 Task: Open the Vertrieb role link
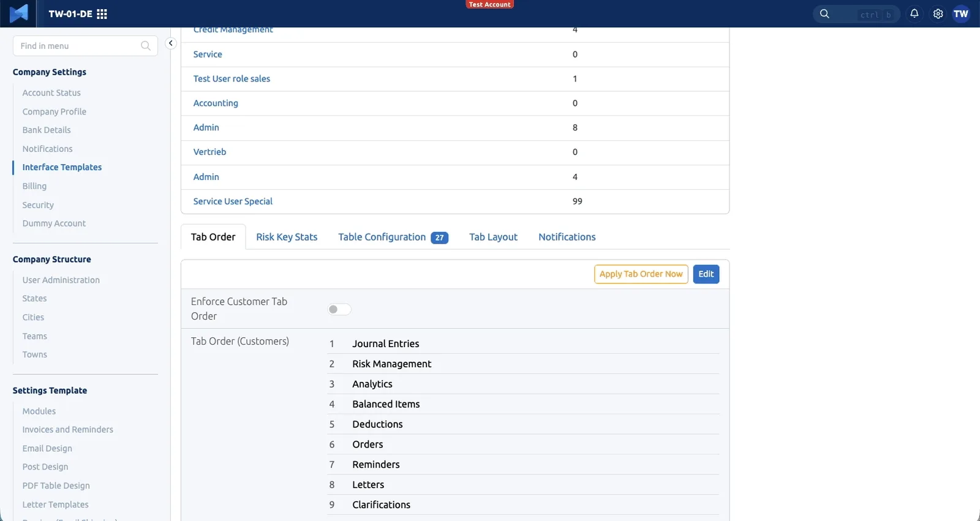209,152
